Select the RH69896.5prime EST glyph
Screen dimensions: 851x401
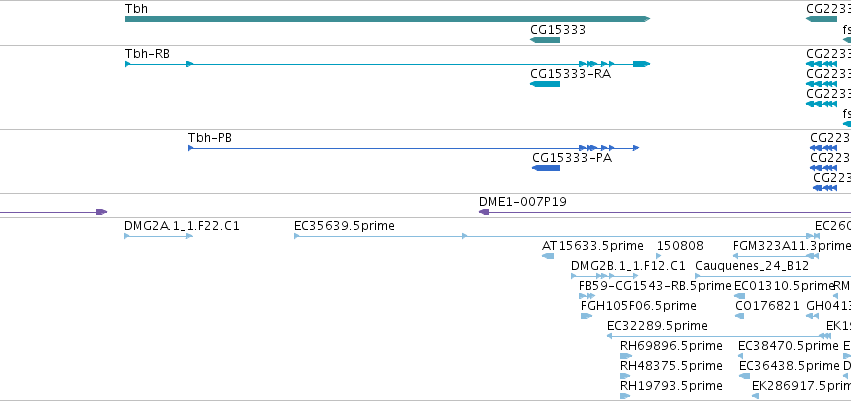pos(626,356)
